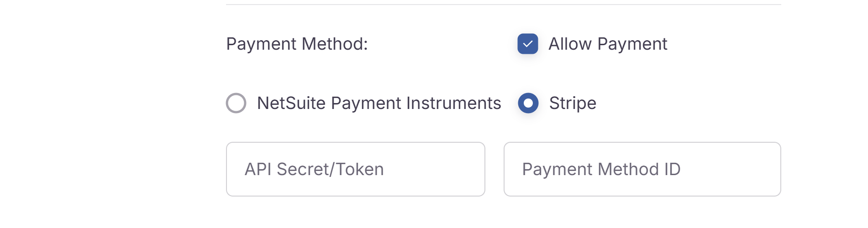This screenshot has width=868, height=228.
Task: Click the word Stripe next to selected radio
Action: pyautogui.click(x=573, y=103)
